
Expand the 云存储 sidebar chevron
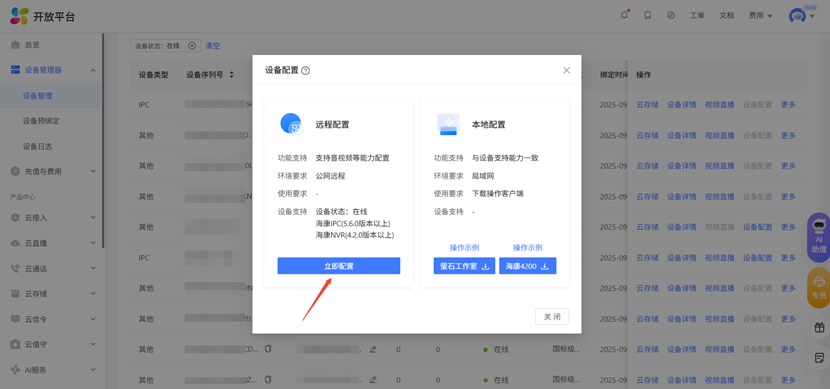tap(93, 294)
